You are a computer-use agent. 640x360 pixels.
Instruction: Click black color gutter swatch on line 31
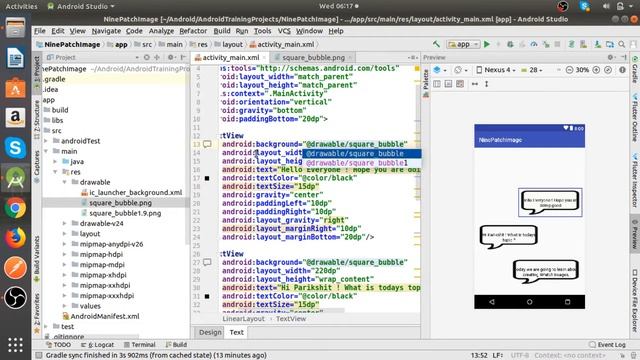[207, 296]
